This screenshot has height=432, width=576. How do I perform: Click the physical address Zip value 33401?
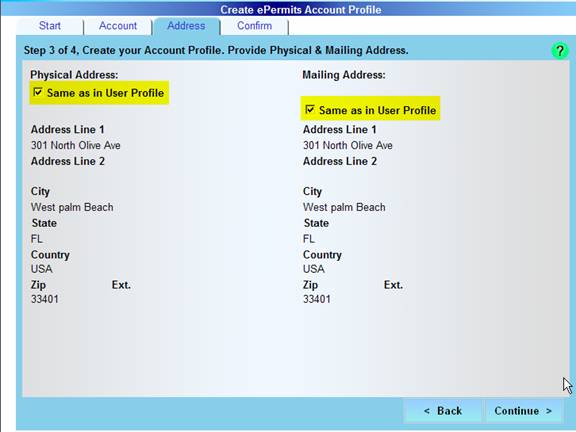45,299
